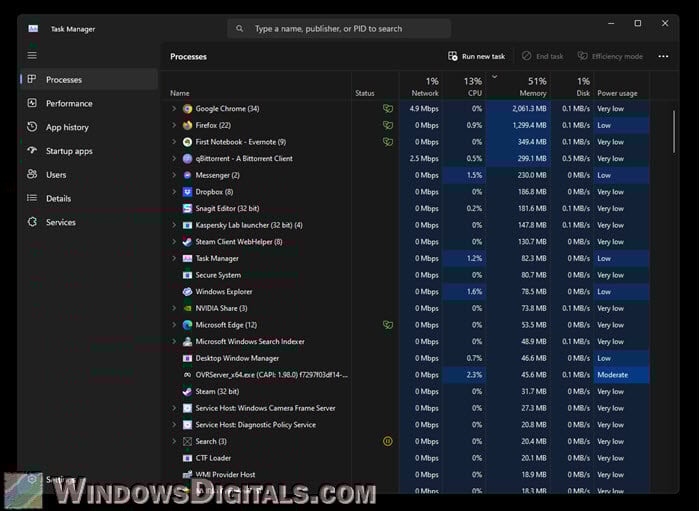Expand the Firefox (22) process group
Viewport: 700px width, 511px height.
(x=174, y=125)
